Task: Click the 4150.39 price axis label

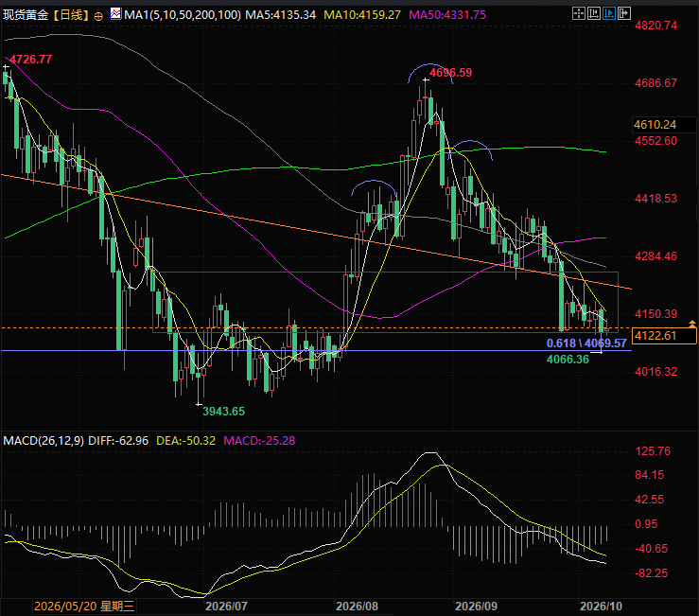Action: click(x=655, y=314)
